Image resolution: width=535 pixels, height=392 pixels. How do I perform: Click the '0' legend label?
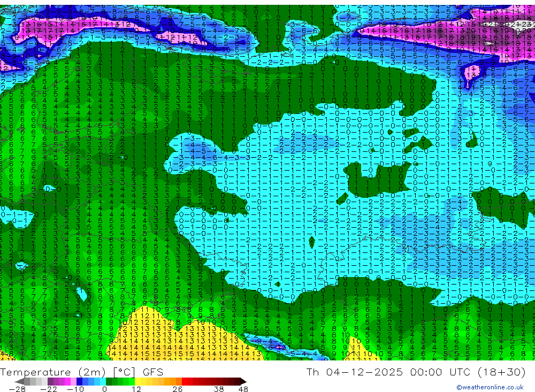104,389
